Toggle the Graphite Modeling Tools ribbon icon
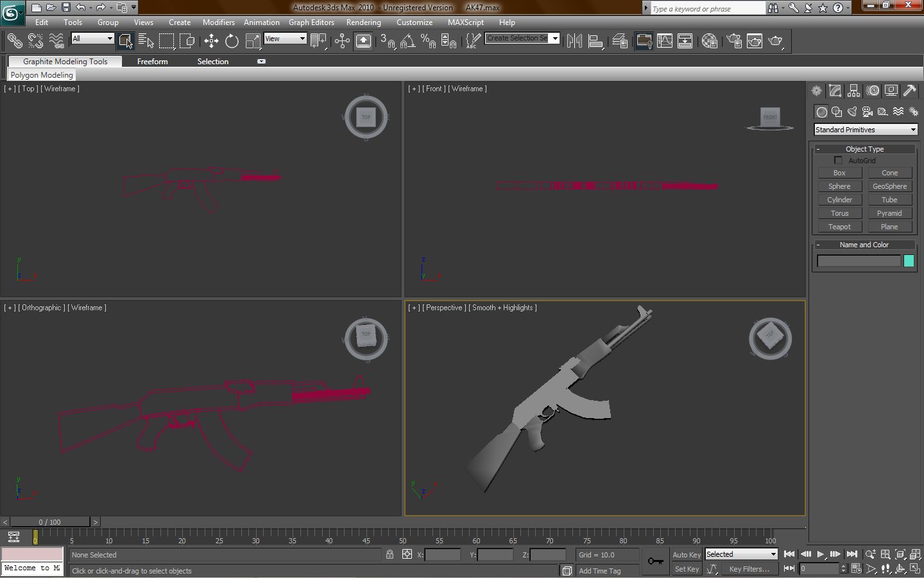The width and height of the screenshot is (924, 578). tap(644, 41)
